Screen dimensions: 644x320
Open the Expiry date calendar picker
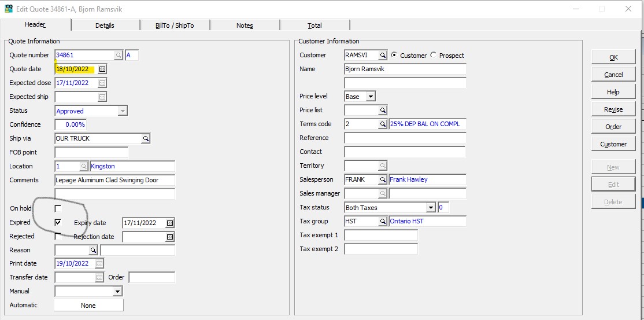[170, 223]
